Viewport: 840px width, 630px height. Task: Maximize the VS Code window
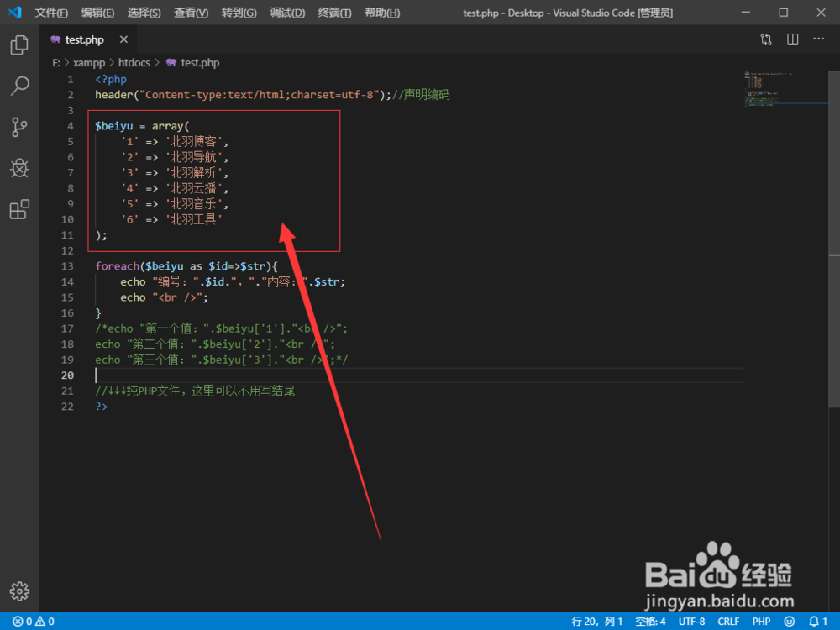click(x=783, y=13)
